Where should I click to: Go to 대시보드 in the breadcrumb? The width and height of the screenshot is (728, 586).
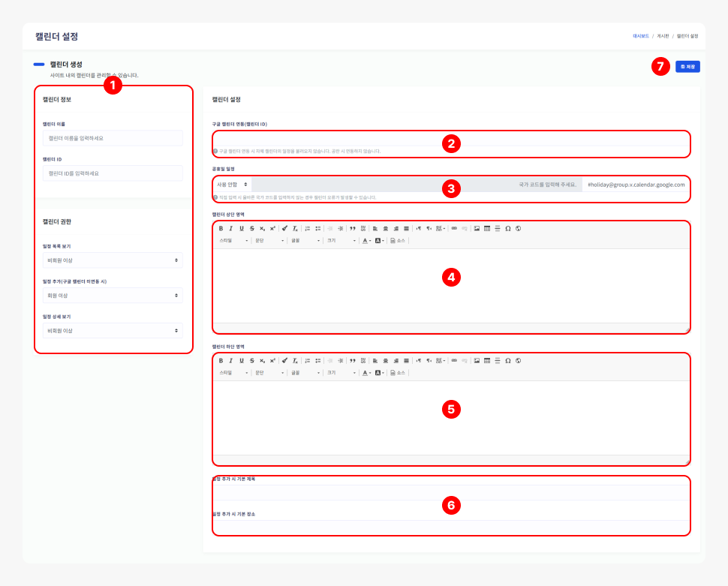[x=641, y=36]
